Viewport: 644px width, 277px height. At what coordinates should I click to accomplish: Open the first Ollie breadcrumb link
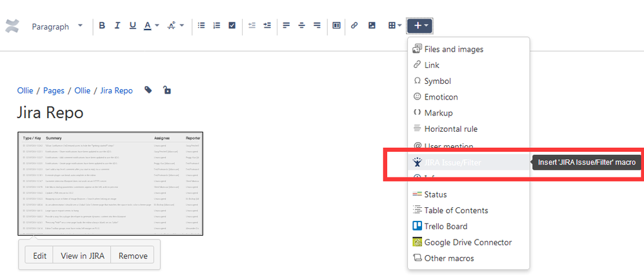(25, 90)
